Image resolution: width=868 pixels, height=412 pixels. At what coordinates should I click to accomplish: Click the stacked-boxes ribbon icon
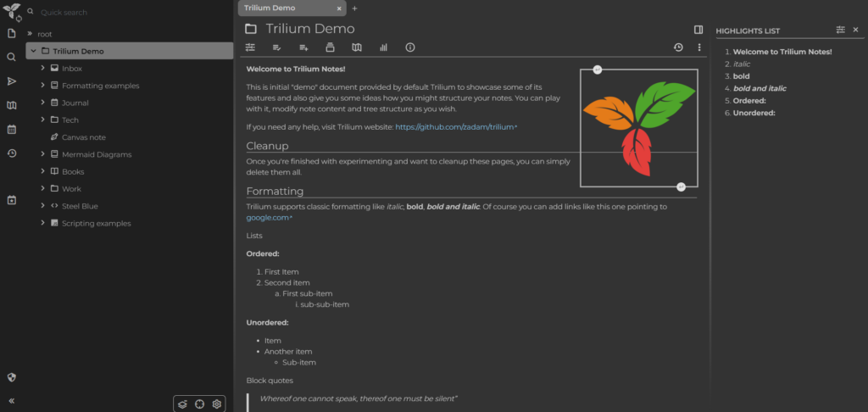tap(330, 47)
